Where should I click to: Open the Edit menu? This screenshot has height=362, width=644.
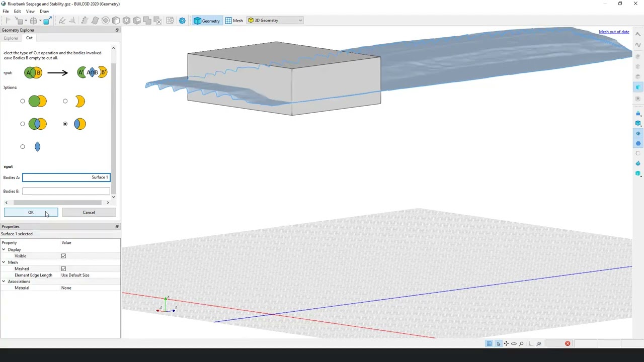(18, 11)
